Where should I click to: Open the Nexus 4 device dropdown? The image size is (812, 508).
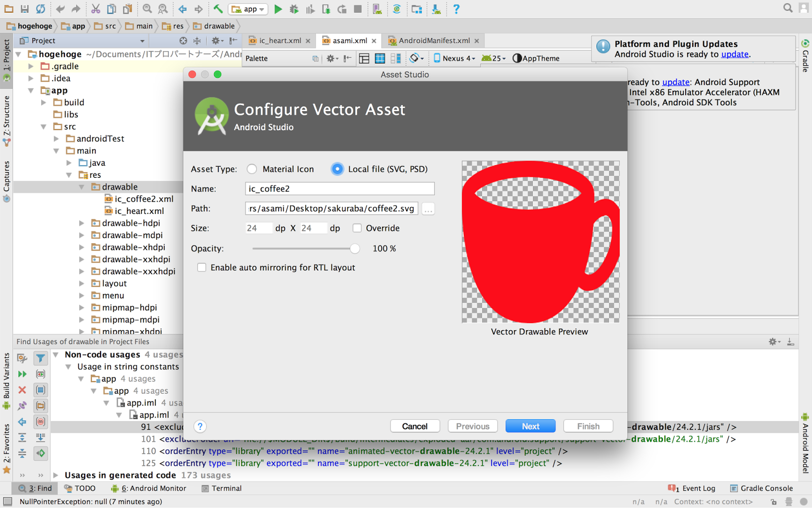pyautogui.click(x=455, y=58)
